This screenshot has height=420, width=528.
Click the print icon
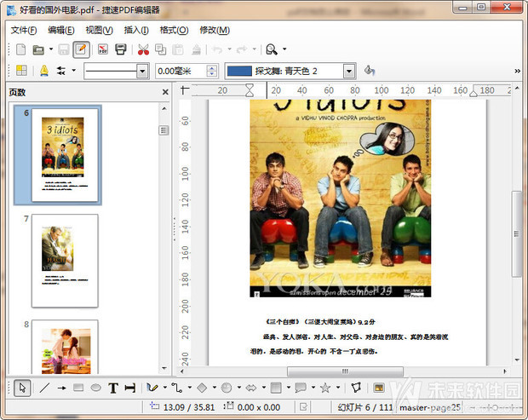point(121,49)
